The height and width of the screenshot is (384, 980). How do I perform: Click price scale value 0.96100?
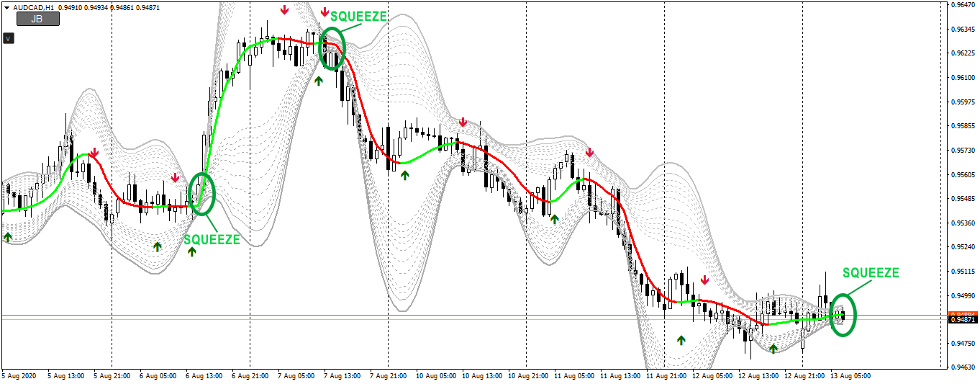[963, 78]
